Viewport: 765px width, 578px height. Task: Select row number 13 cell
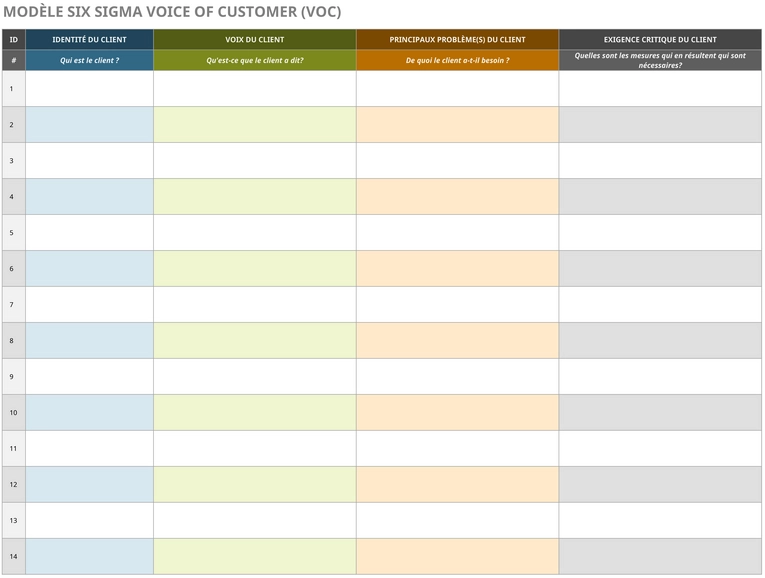coord(14,520)
